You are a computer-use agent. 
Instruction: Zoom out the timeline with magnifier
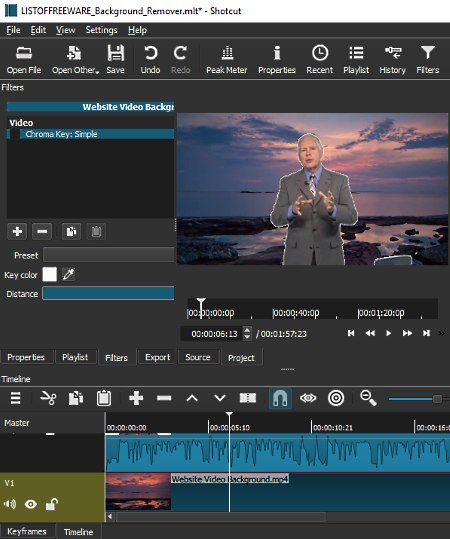click(368, 398)
